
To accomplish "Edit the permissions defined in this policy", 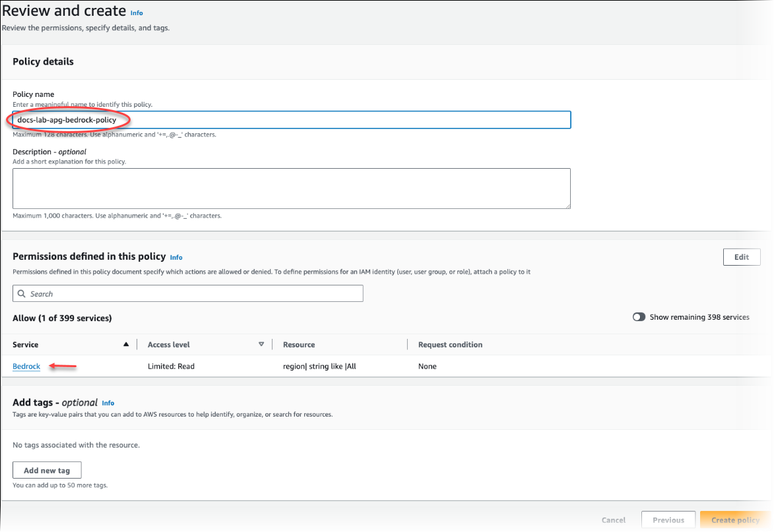I will coord(742,256).
